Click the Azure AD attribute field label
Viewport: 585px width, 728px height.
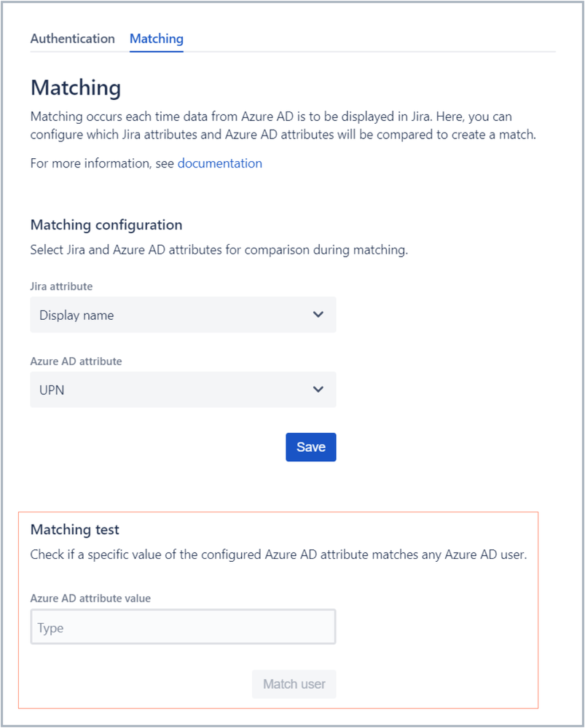[76, 361]
